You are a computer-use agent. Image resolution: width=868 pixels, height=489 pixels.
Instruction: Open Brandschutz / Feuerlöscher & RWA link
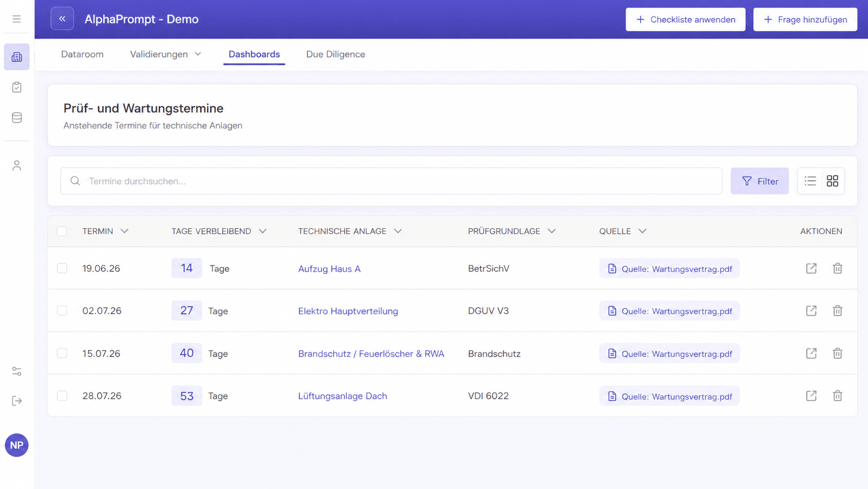tap(371, 353)
